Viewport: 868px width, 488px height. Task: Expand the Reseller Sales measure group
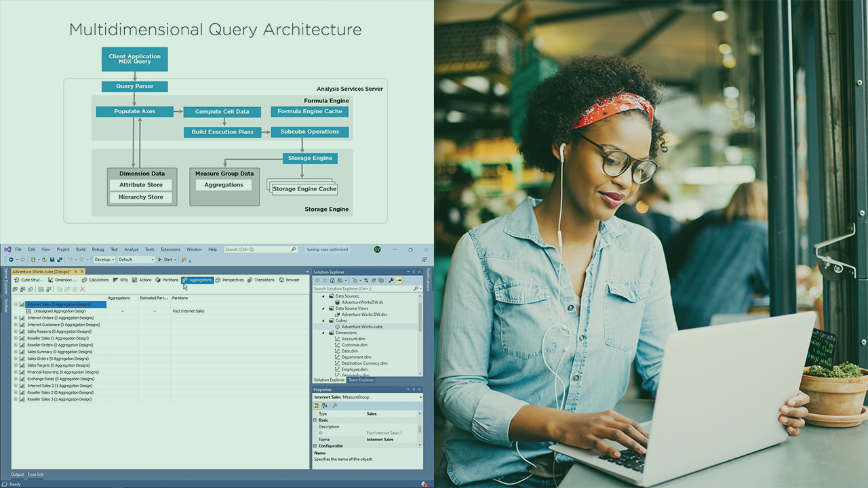(x=16, y=338)
